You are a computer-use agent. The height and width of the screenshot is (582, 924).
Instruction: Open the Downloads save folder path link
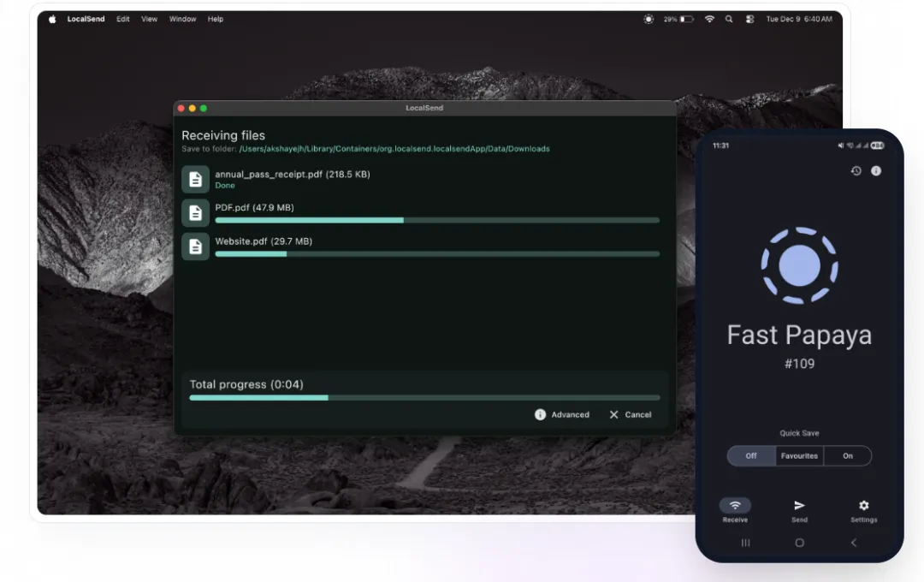pos(394,149)
